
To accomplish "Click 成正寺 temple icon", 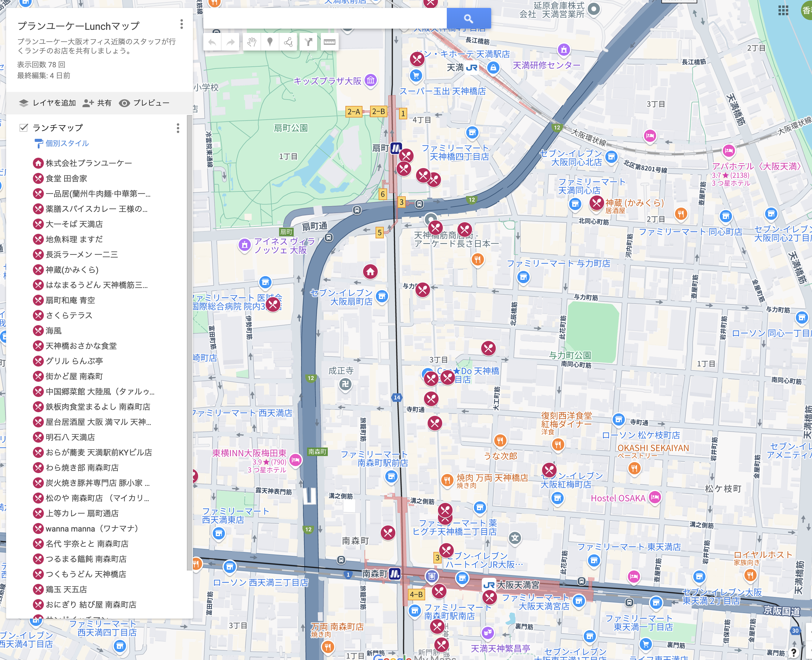I will pyautogui.click(x=345, y=384).
